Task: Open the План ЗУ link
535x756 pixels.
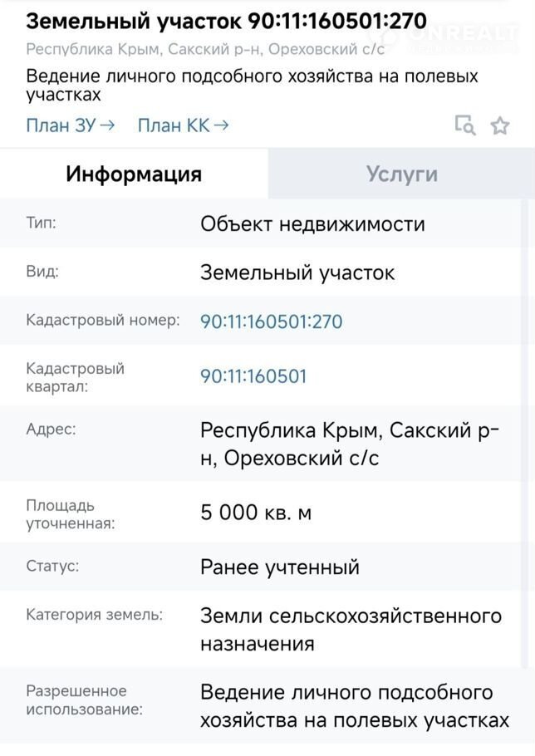Action: [x=70, y=125]
